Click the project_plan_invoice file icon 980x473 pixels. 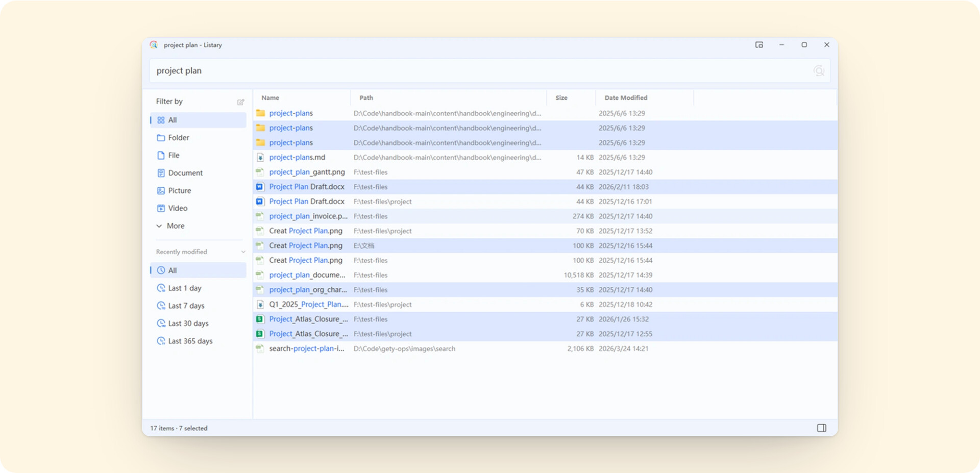click(260, 216)
